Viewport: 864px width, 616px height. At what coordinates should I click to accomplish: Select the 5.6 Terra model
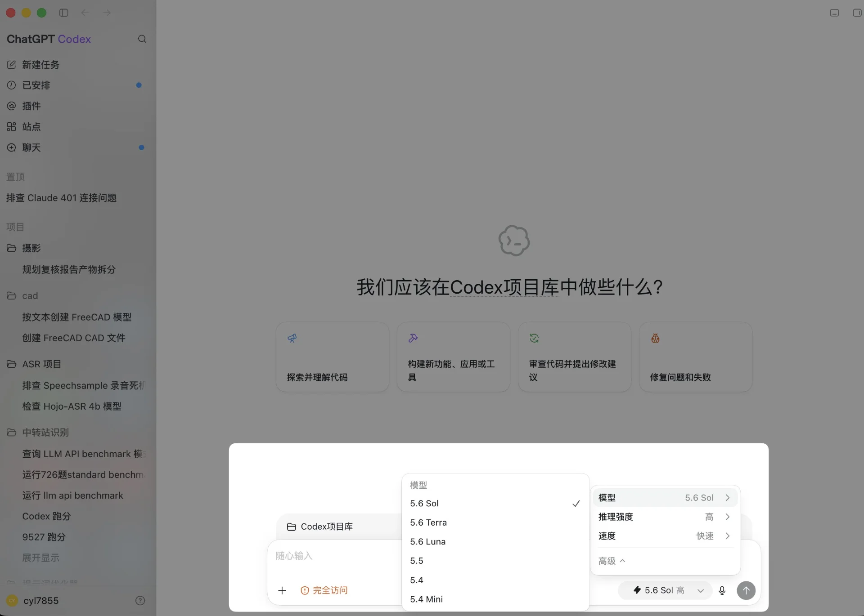coord(495,522)
